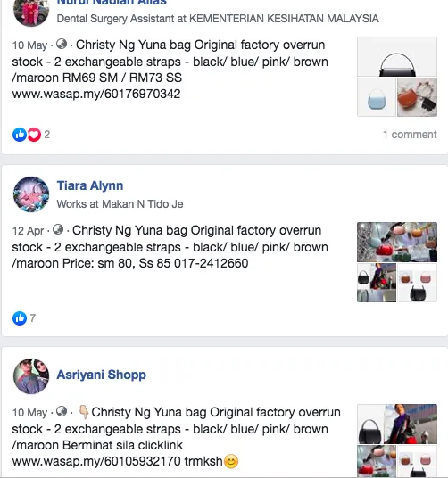Image resolution: width=448 pixels, height=478 pixels.
Task: Open Nurul's profile avatar at top
Action: point(31,12)
